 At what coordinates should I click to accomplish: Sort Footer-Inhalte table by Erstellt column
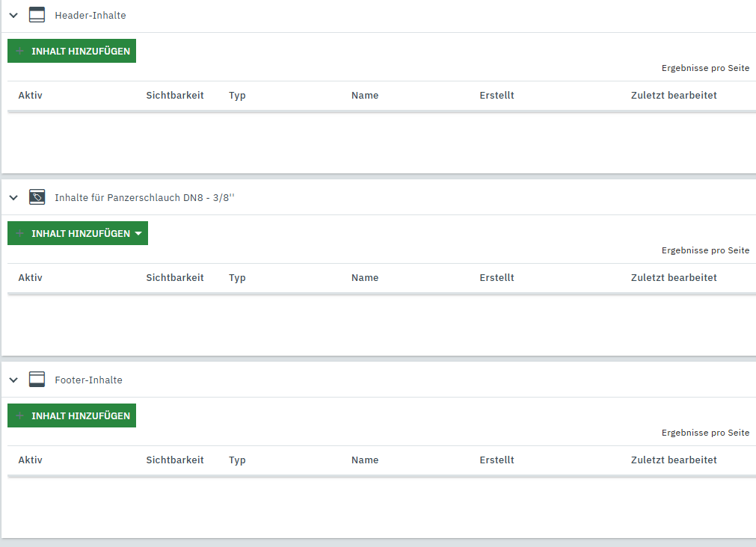(497, 460)
